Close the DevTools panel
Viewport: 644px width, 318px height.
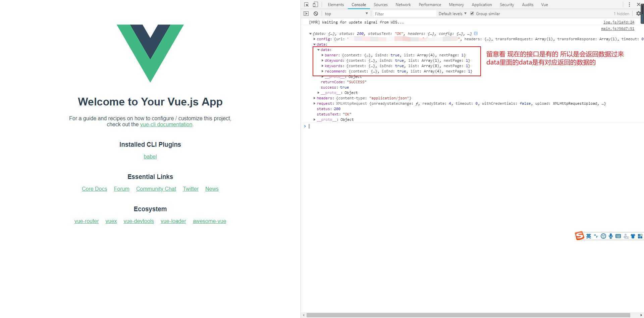point(639,4)
